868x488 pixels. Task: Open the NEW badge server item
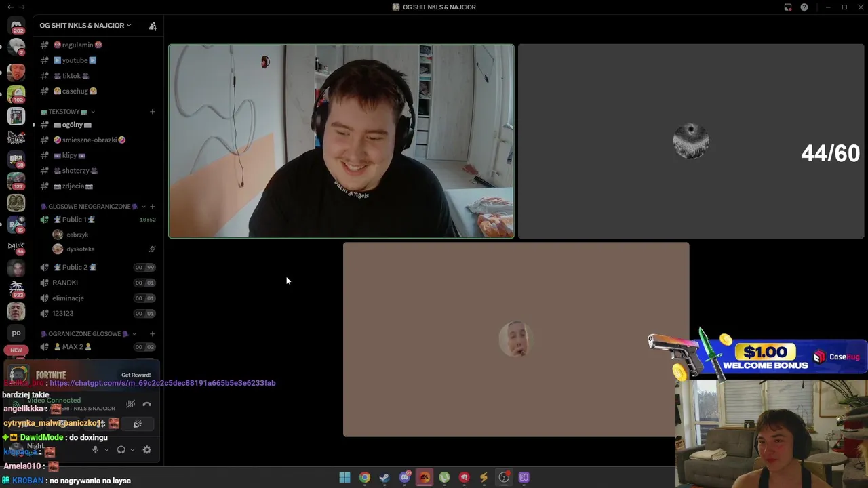pos(16,350)
